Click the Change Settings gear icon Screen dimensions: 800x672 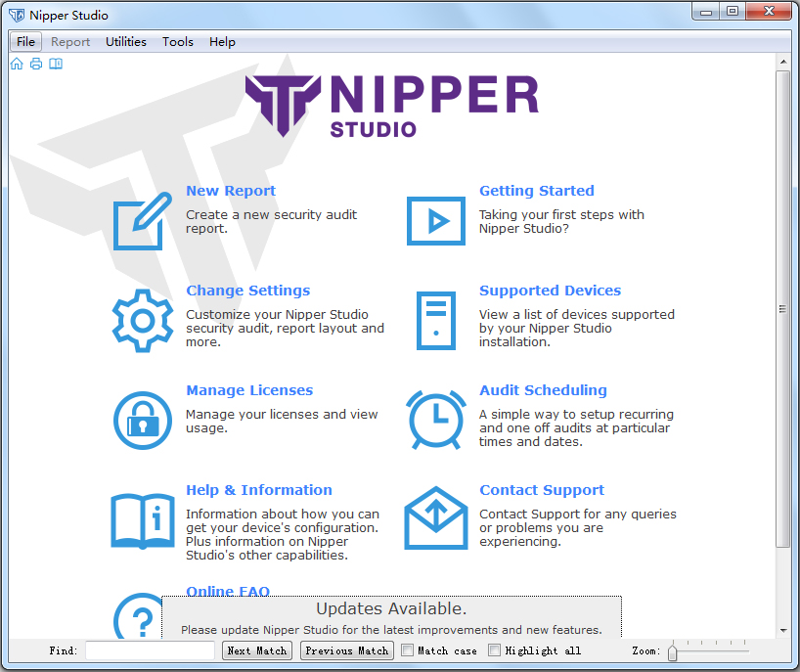142,320
